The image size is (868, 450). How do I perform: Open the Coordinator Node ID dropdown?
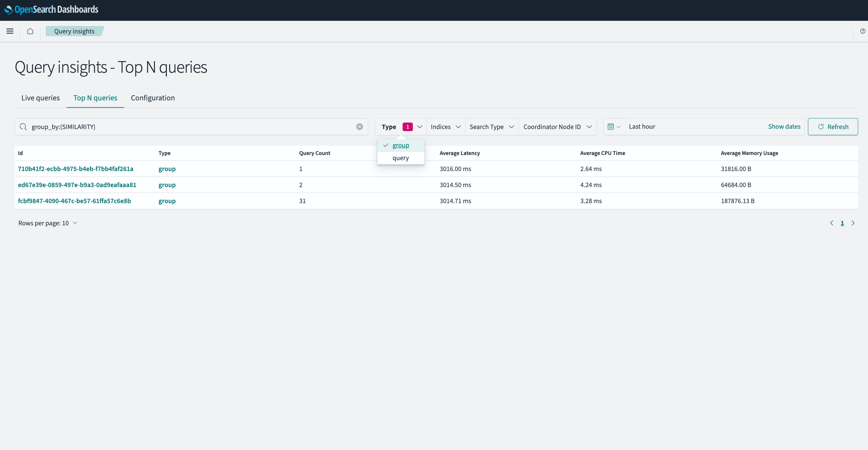[x=557, y=126]
